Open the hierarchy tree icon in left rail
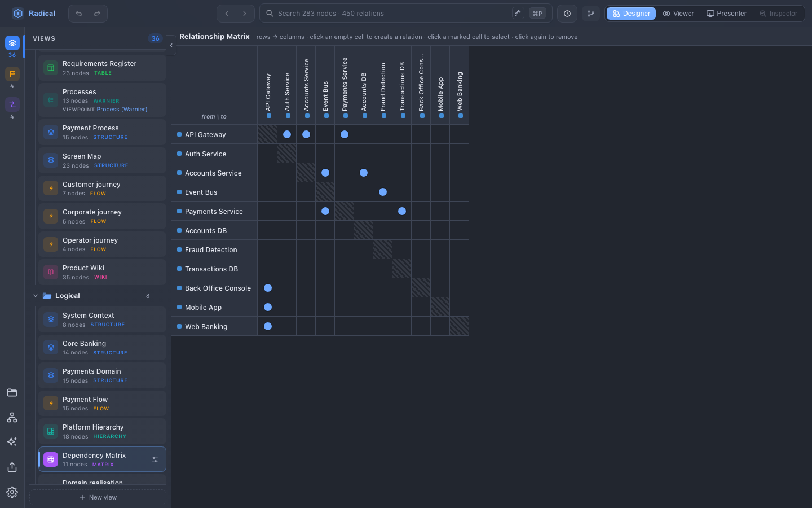This screenshot has height=508, width=812. pos(12,418)
